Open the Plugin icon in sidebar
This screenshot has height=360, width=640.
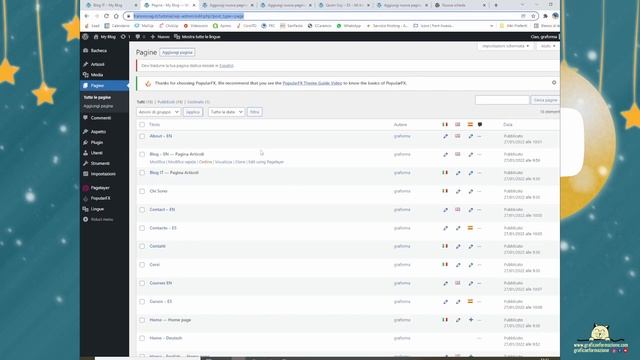tap(86, 142)
